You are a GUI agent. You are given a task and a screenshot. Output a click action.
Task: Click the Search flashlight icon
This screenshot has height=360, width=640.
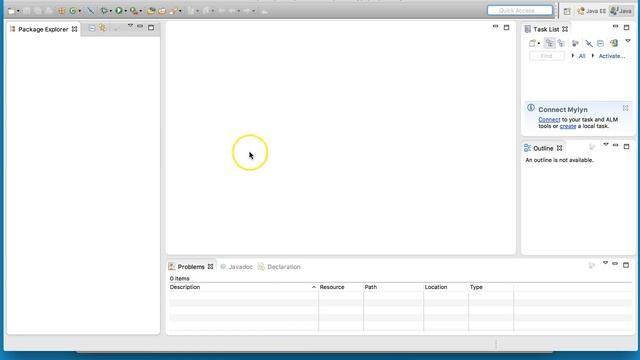tap(173, 11)
